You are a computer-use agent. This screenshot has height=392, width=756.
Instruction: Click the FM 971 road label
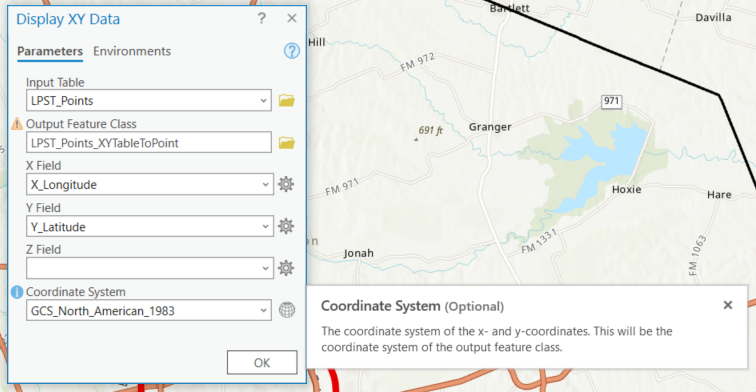pos(342,187)
